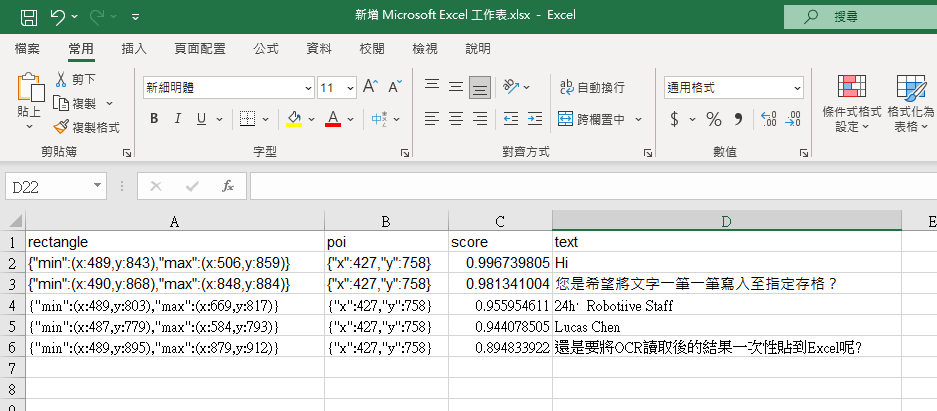This screenshot has width=937, height=411.
Task: Click the increase font size icon
Action: pos(370,87)
